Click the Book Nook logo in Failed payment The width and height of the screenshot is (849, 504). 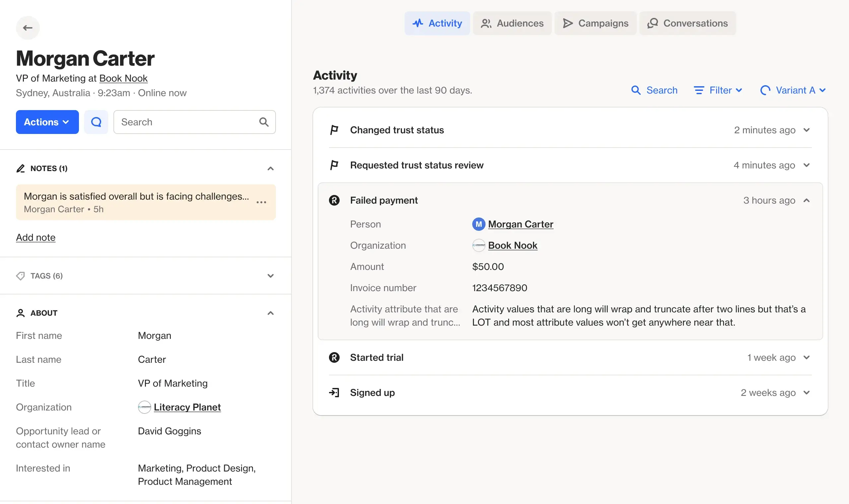(x=479, y=245)
